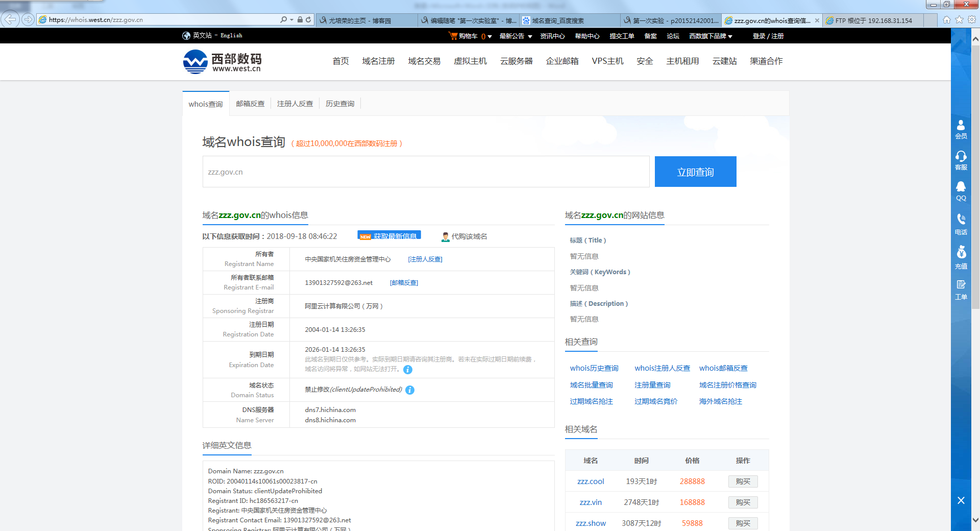980x531 pixels.
Task: Switch to the whois查询 tab
Action: [206, 104]
